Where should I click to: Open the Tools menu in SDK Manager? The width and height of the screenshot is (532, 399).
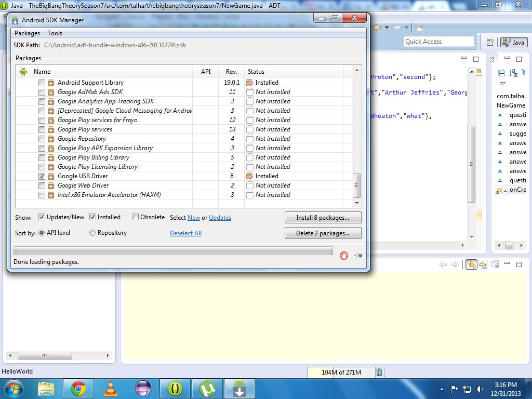(55, 33)
